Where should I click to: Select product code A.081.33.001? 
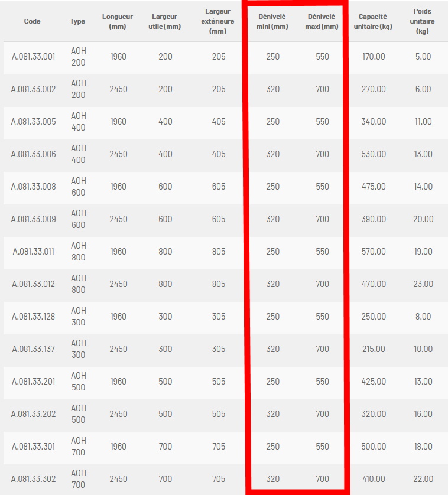click(x=34, y=57)
